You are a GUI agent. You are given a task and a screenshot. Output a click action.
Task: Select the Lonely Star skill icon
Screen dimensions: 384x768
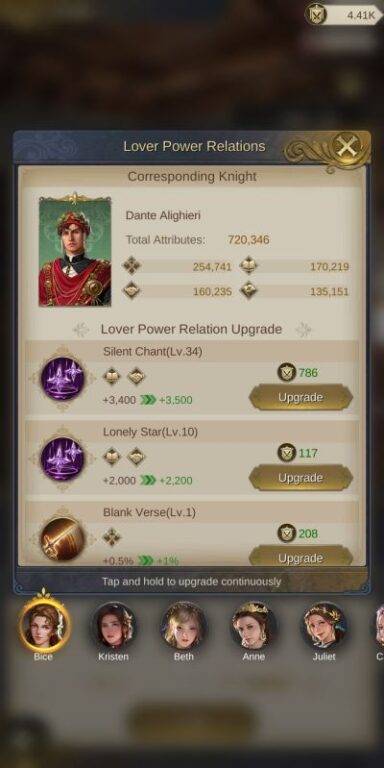click(62, 458)
